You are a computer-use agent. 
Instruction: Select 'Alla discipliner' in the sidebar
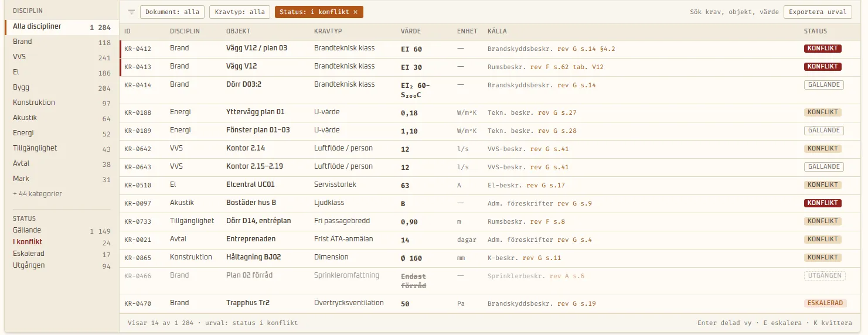click(62, 27)
